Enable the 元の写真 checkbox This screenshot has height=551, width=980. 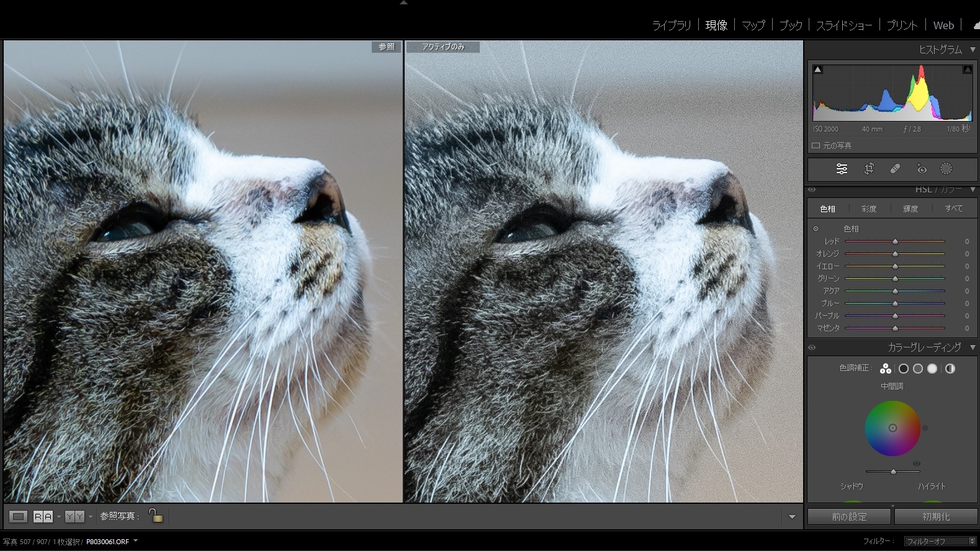click(816, 146)
